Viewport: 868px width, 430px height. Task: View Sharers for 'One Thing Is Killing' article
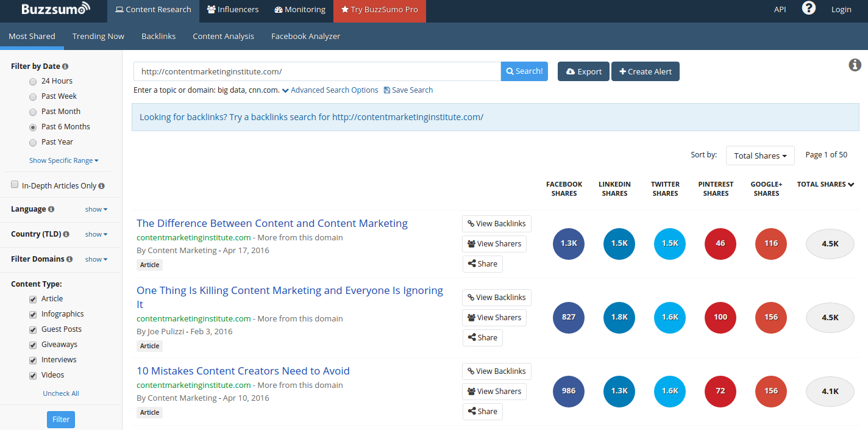494,318
